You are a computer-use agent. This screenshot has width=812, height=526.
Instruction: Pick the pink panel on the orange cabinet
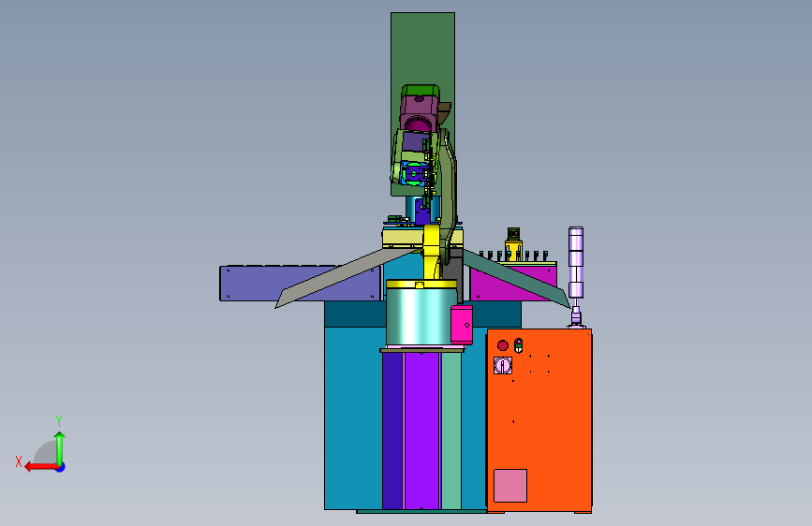(510, 486)
